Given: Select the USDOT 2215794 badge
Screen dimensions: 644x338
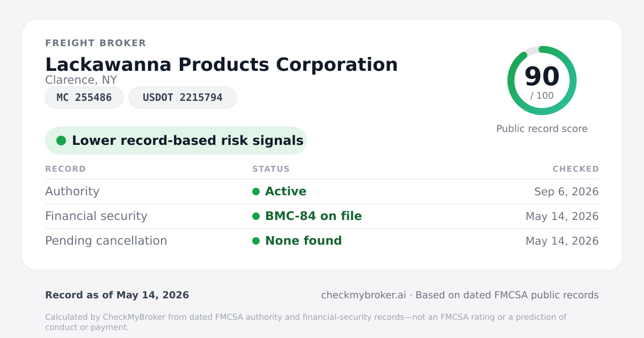Looking at the screenshot, I should pos(182,98).
